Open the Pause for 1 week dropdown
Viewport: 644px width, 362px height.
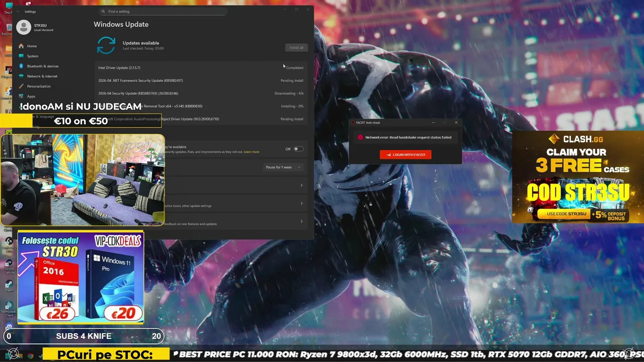tap(284, 167)
